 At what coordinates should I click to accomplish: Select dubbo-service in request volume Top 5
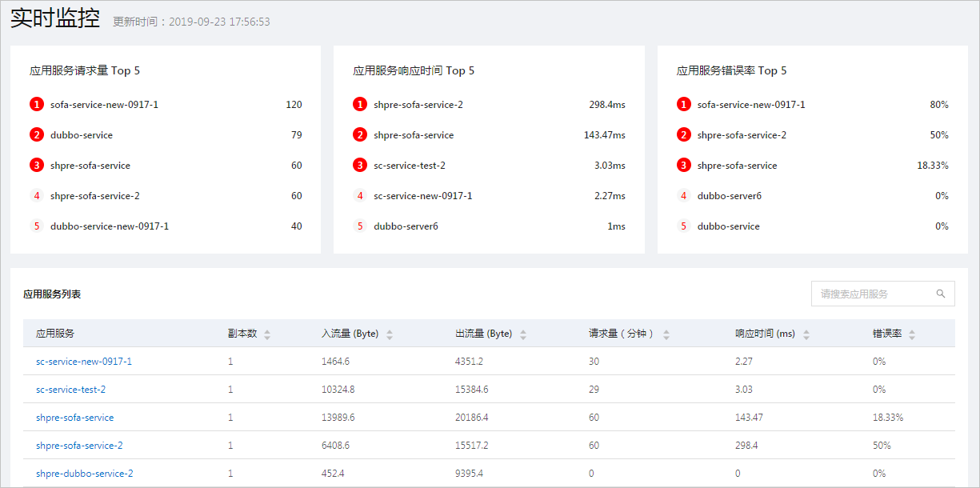(x=82, y=135)
